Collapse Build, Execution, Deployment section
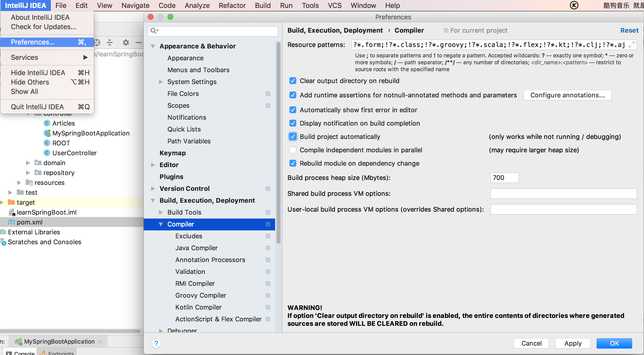This screenshot has width=644, height=355. click(x=153, y=200)
